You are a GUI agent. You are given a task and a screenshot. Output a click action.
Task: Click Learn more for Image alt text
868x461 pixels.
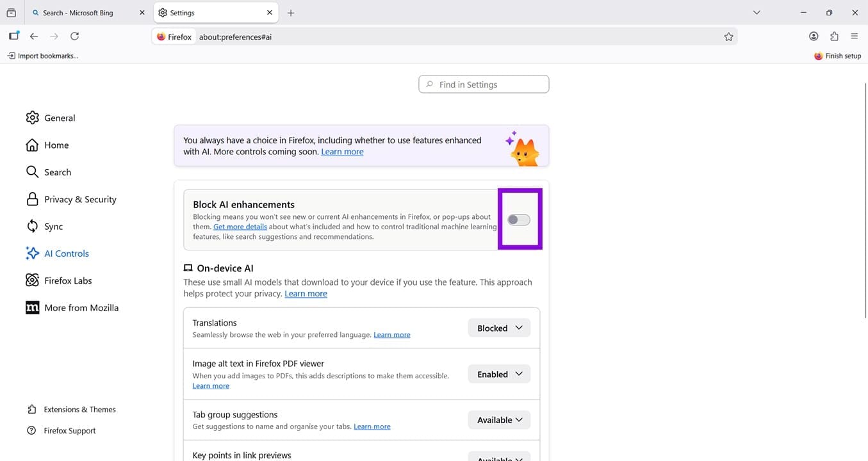(x=211, y=386)
